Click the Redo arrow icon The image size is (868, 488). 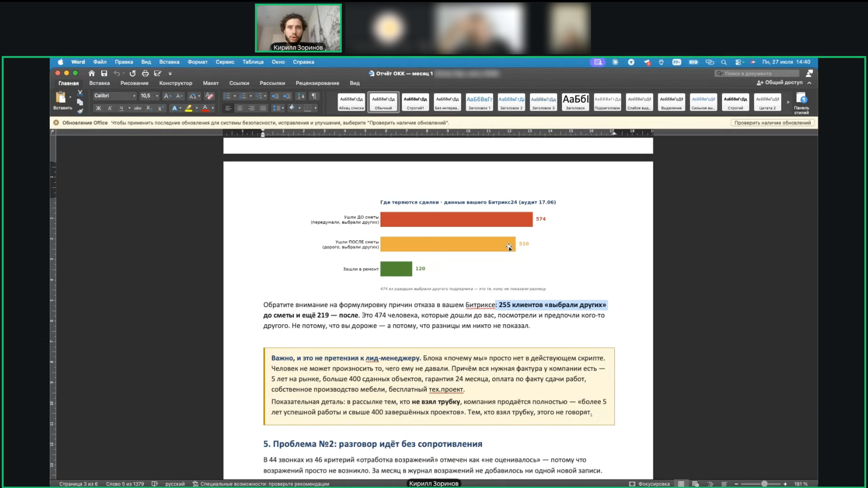tap(132, 73)
